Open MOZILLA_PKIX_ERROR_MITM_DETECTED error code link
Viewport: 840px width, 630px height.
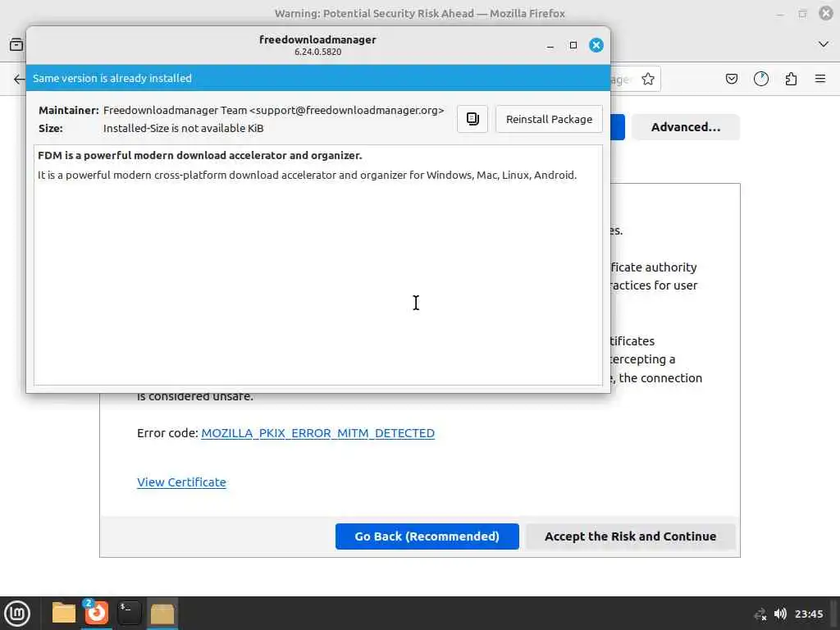pyautogui.click(x=317, y=433)
